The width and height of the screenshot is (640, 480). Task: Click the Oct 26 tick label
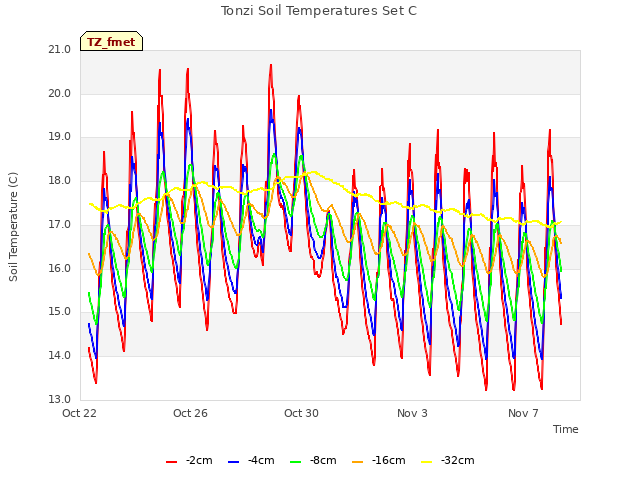click(190, 413)
